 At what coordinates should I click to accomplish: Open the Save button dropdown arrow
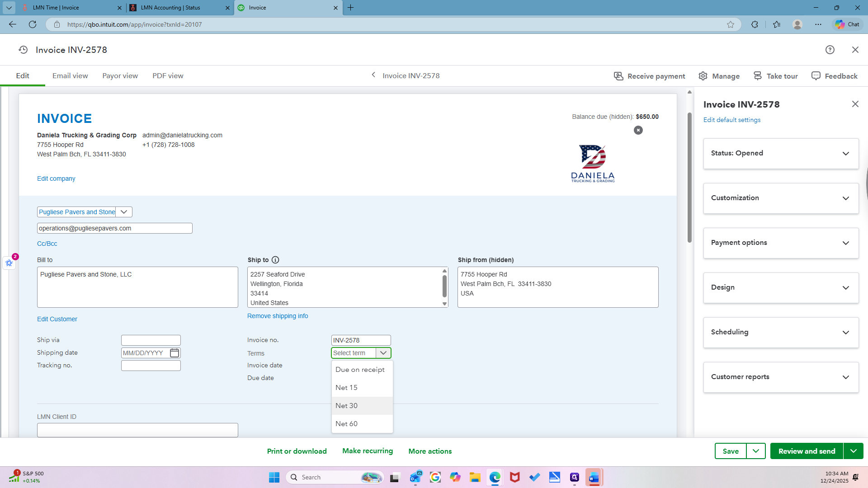click(x=756, y=451)
